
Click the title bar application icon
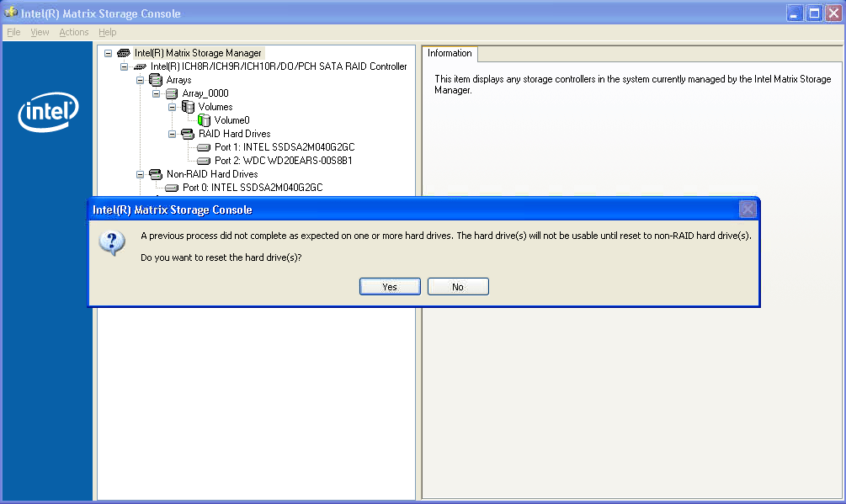coord(11,12)
